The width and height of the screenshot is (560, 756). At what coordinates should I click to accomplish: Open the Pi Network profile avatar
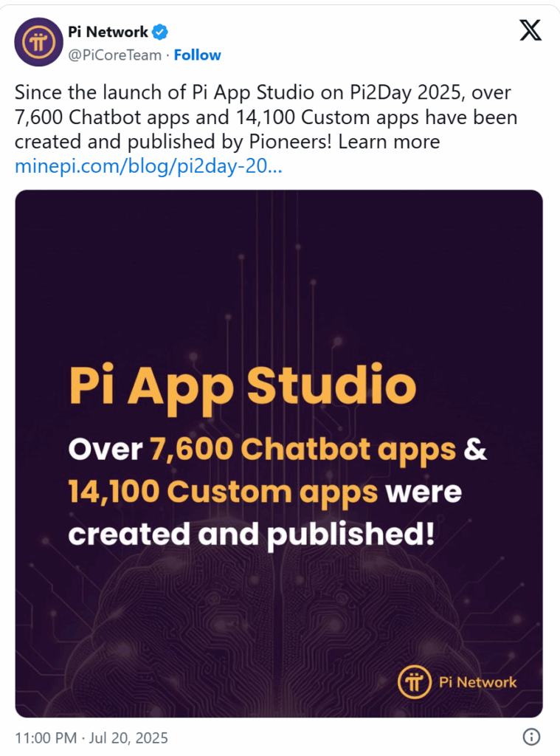38,42
